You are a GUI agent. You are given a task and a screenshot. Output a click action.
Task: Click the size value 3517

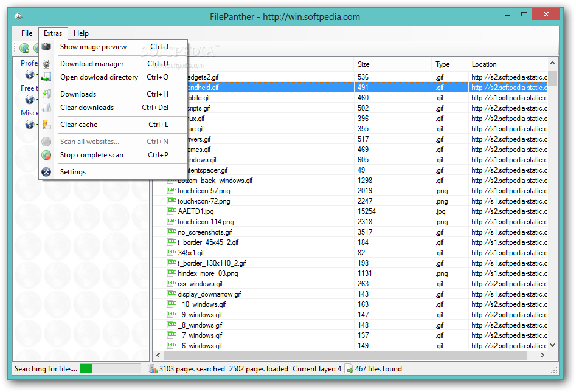365,232
